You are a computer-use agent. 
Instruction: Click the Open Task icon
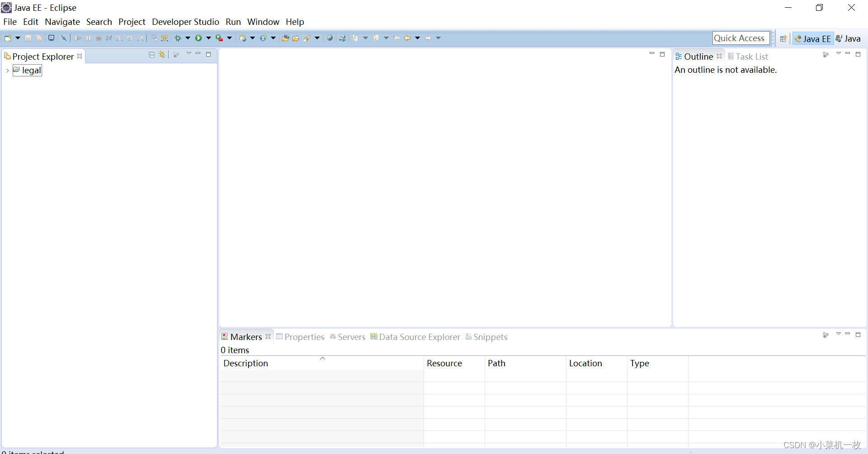pyautogui.click(x=296, y=38)
